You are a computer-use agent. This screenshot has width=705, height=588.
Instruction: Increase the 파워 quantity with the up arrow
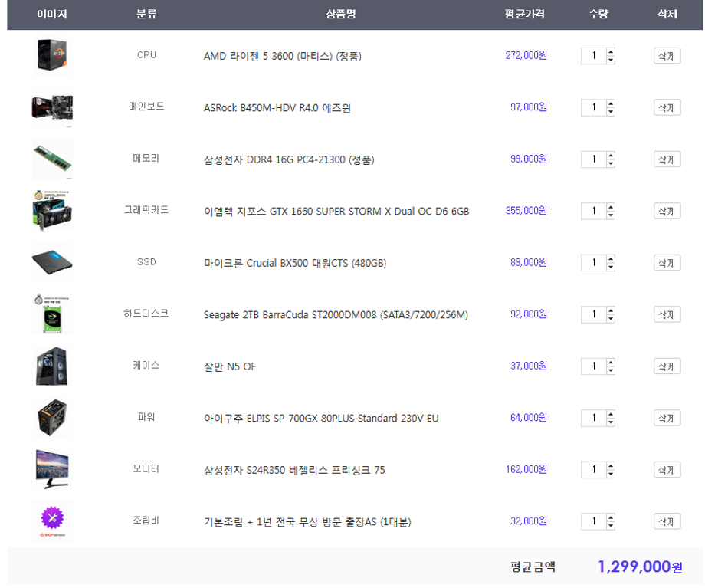tap(611, 414)
